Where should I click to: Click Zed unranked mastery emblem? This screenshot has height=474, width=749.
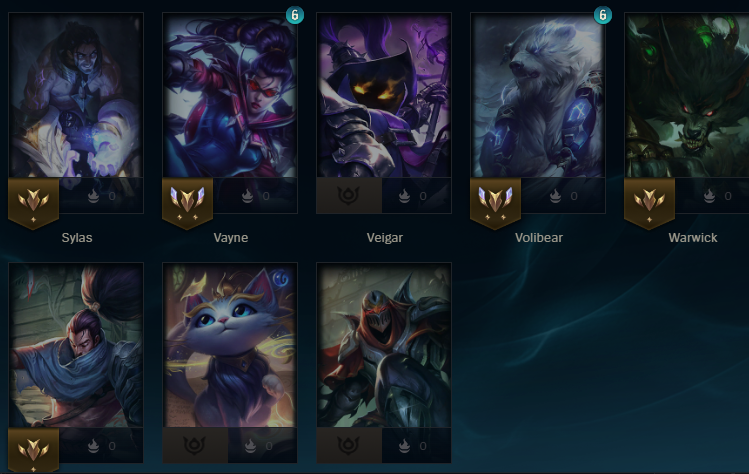[x=349, y=445]
